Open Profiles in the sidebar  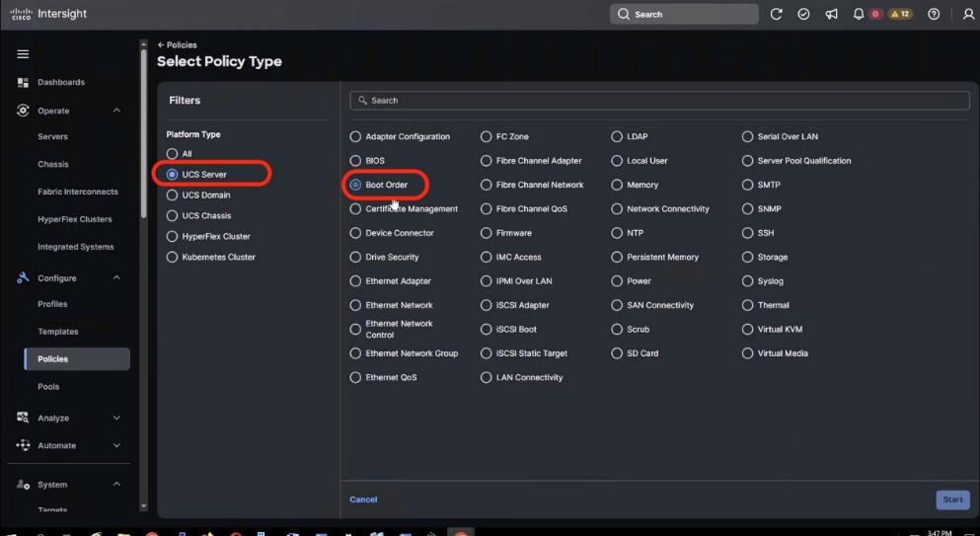click(x=52, y=304)
